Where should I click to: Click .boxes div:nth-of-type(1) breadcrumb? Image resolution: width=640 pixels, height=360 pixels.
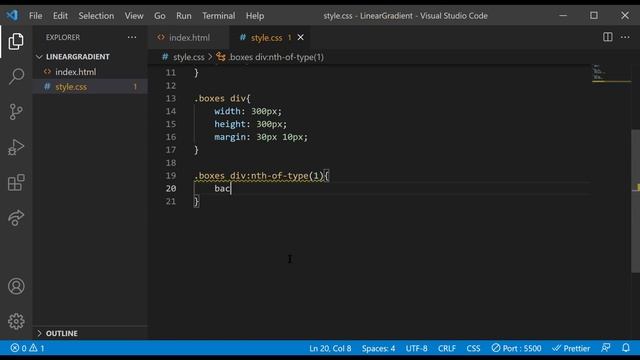pos(276,57)
